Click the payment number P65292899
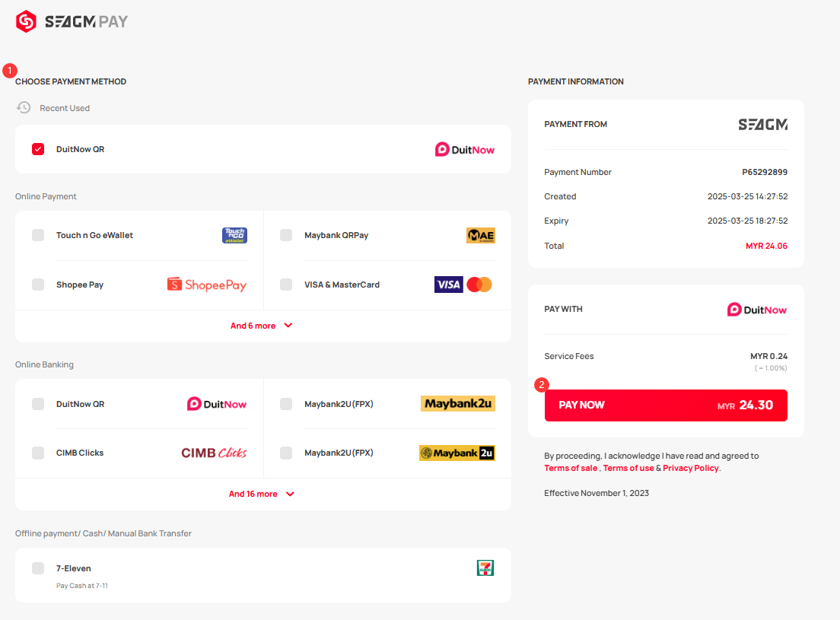The height and width of the screenshot is (620, 840). pyautogui.click(x=765, y=172)
